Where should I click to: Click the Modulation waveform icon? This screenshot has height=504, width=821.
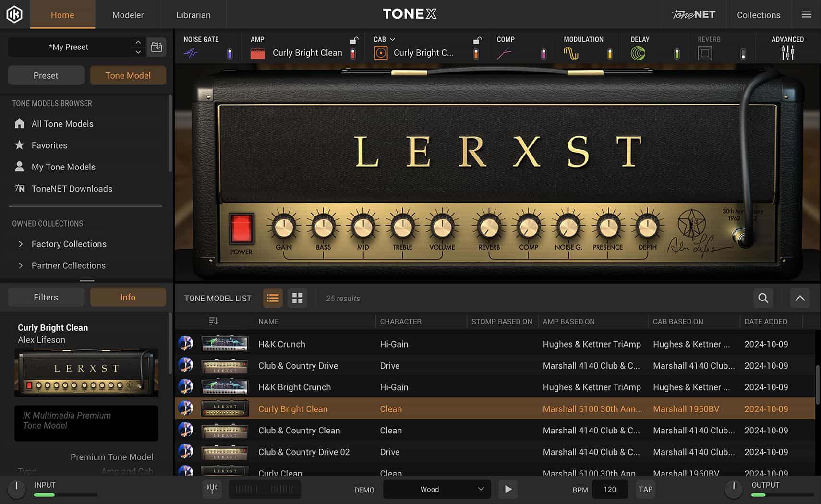click(x=571, y=53)
